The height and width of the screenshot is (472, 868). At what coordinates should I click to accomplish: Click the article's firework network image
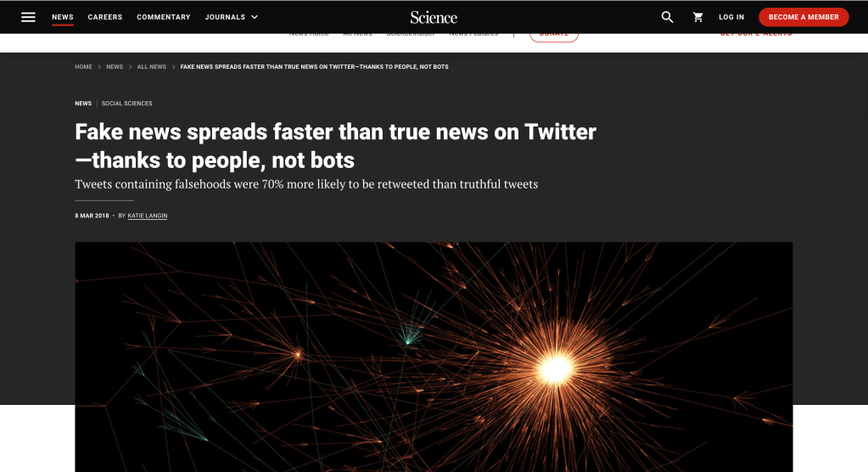(434, 357)
